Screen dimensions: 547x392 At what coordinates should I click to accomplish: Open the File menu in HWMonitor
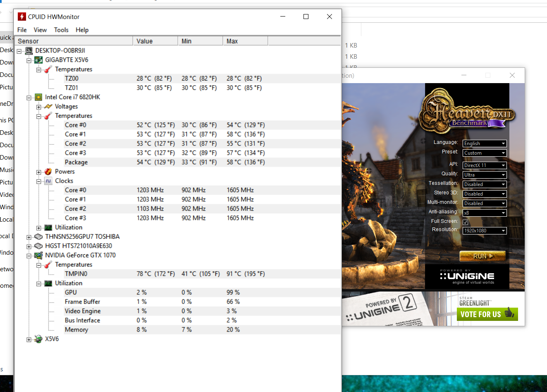point(22,30)
